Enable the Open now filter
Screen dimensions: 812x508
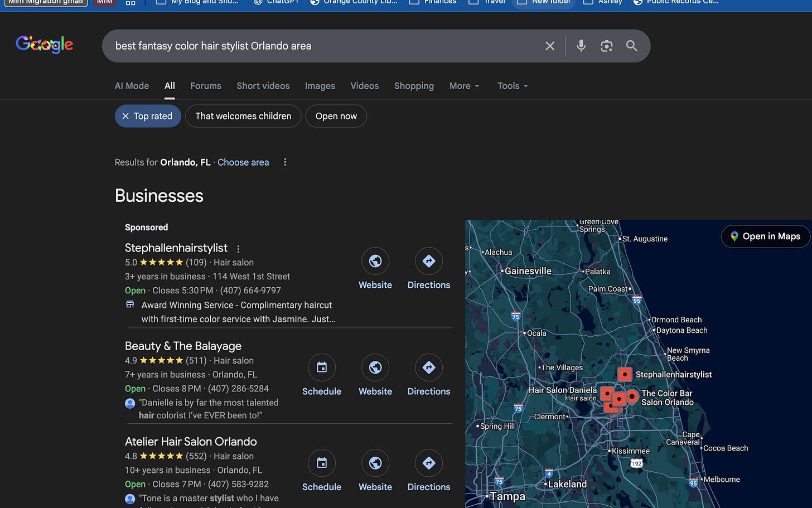point(336,116)
